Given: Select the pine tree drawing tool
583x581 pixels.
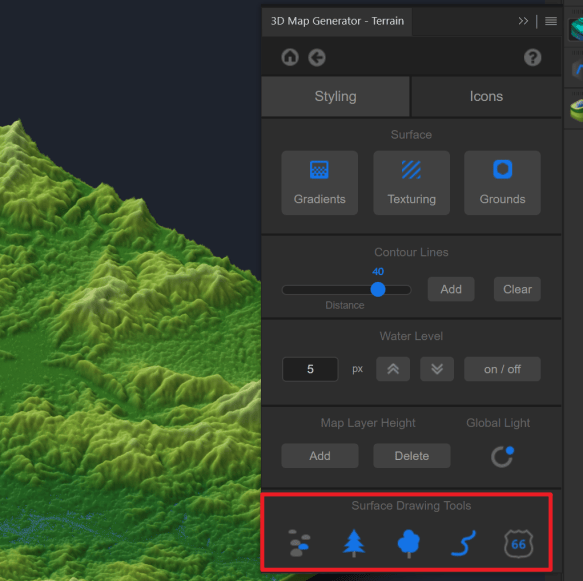Looking at the screenshot, I should pyautogui.click(x=354, y=543).
